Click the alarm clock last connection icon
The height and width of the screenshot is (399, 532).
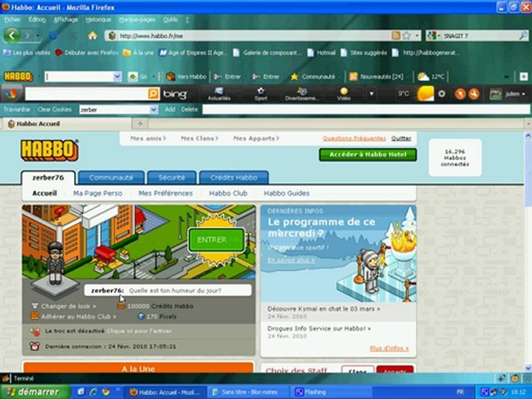click(x=34, y=346)
